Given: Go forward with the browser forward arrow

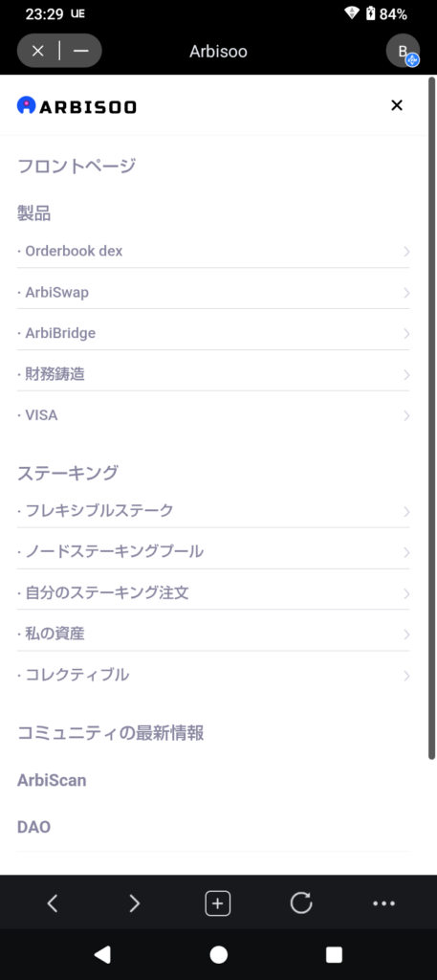Looking at the screenshot, I should pyautogui.click(x=134, y=903).
